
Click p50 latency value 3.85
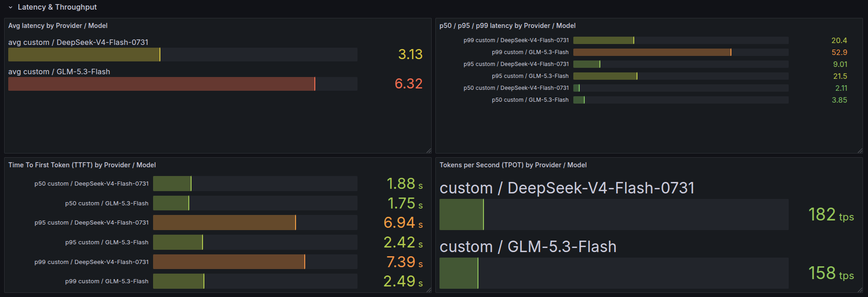(x=839, y=100)
